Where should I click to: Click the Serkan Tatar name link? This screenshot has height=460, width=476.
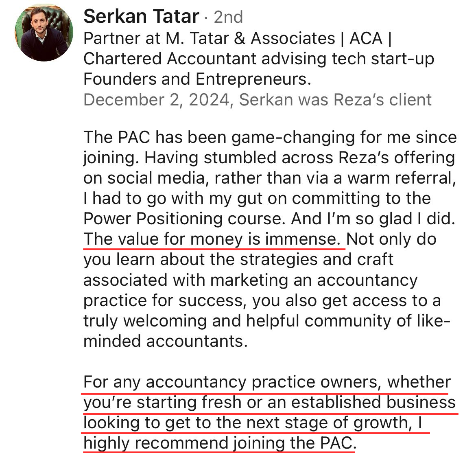(141, 17)
